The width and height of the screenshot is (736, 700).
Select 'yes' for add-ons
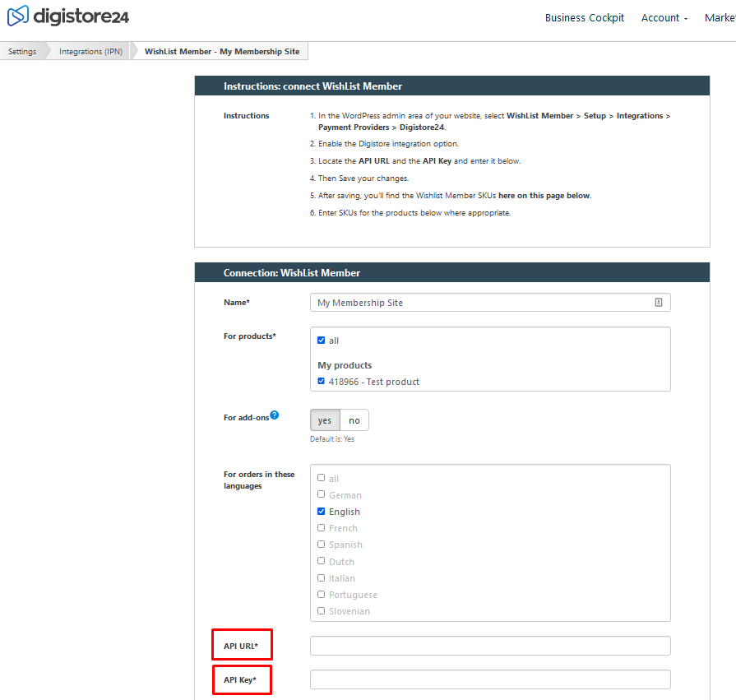(x=325, y=420)
